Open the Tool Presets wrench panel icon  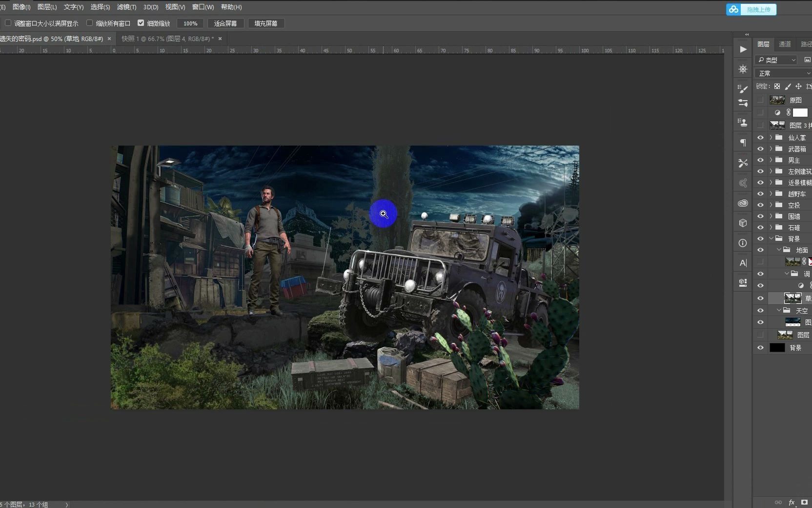743,163
